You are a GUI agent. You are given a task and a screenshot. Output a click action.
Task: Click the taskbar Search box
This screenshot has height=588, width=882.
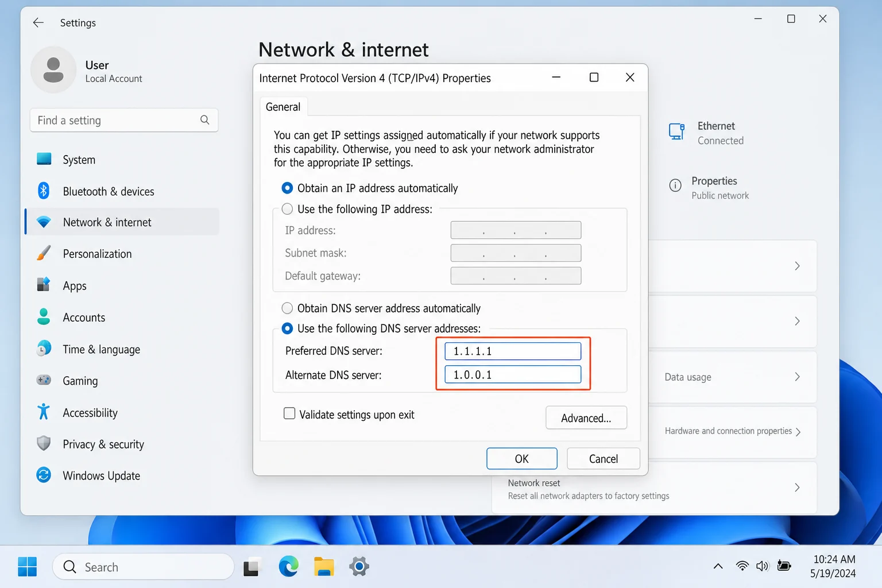[x=143, y=567]
